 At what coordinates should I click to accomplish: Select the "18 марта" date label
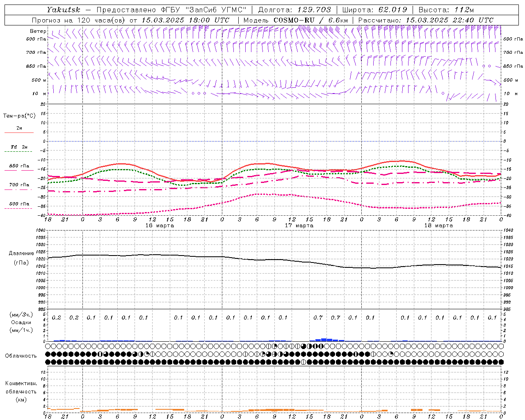[438, 226]
